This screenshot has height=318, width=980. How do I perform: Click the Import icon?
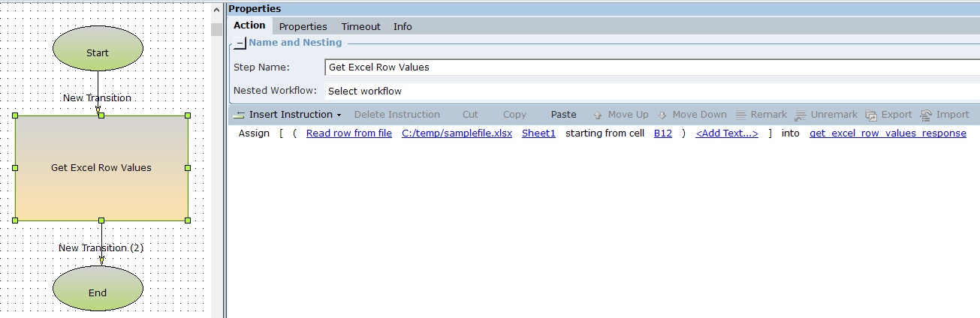(926, 115)
